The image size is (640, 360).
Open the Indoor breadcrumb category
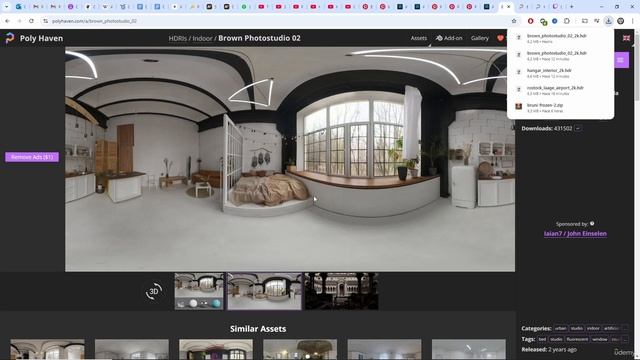coord(202,38)
